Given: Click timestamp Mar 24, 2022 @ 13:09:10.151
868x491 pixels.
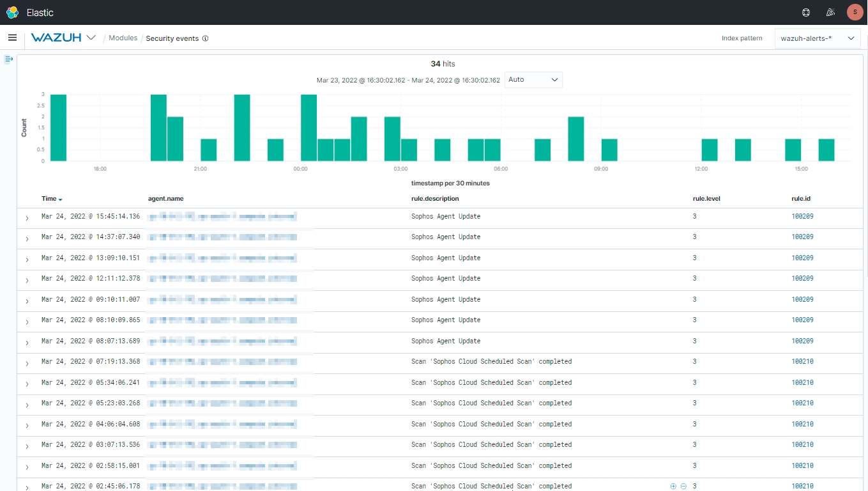Looking at the screenshot, I should pyautogui.click(x=91, y=258).
